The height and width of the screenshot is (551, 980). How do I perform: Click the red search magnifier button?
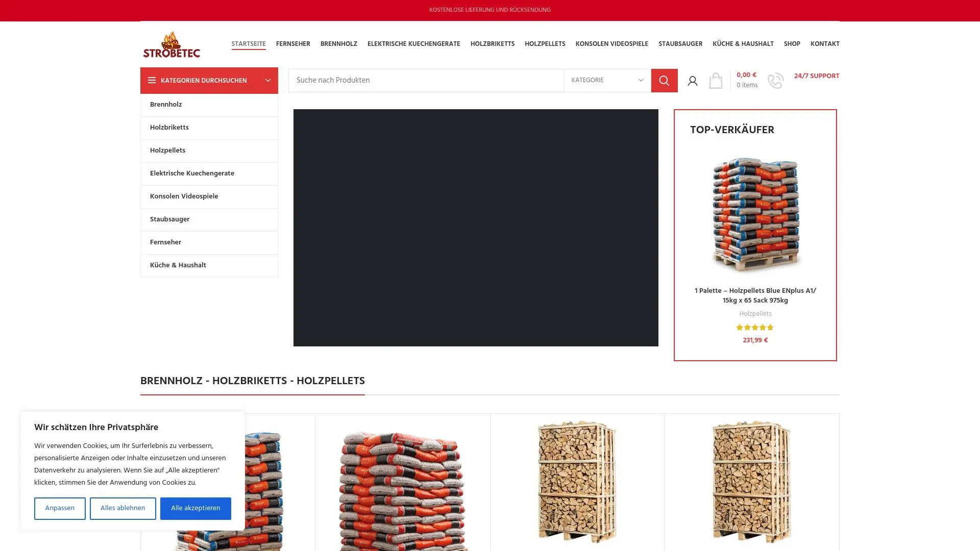(664, 81)
